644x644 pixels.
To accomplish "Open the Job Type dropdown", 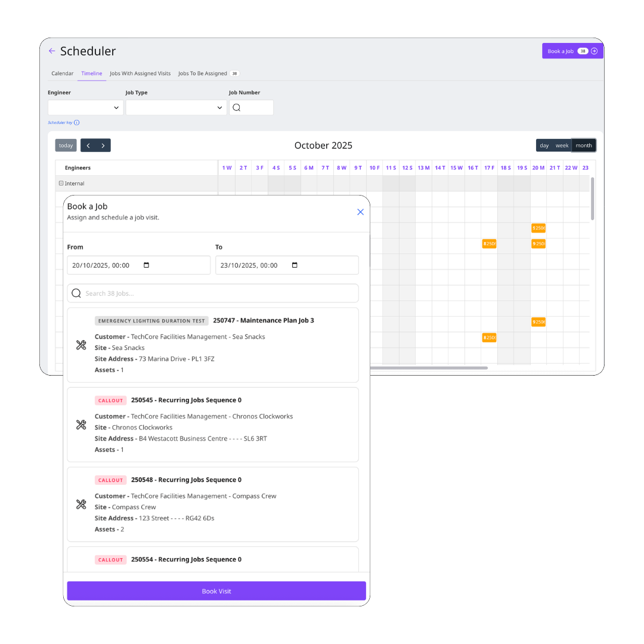I will click(x=176, y=108).
